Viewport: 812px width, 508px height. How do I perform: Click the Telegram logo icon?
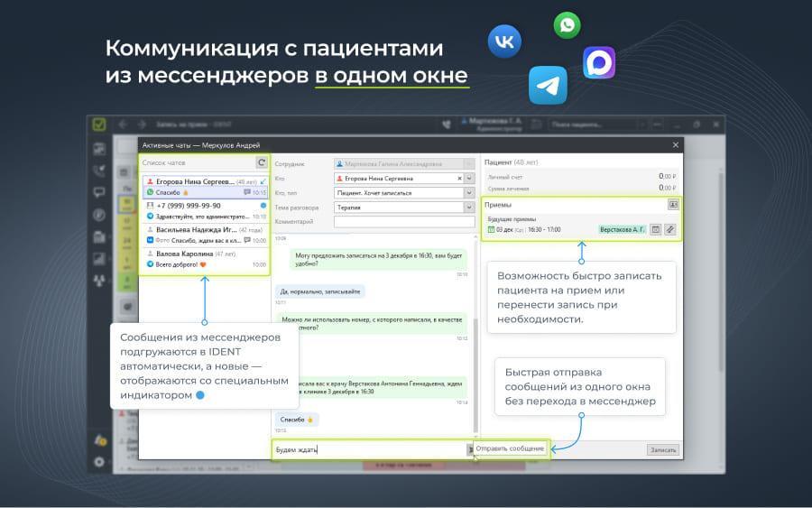click(x=548, y=86)
